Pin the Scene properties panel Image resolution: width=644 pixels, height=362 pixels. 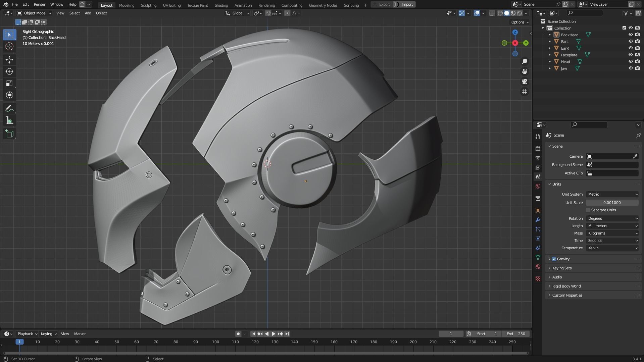point(638,135)
